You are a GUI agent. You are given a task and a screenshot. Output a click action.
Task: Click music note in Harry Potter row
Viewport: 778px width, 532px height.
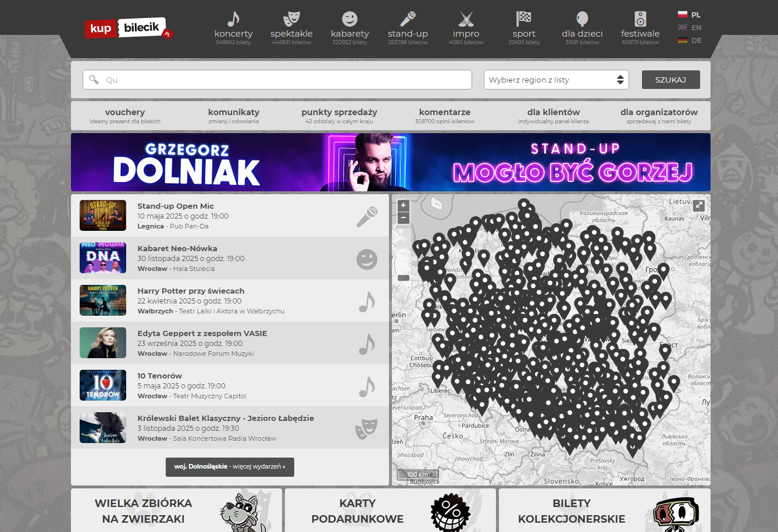pos(367,302)
